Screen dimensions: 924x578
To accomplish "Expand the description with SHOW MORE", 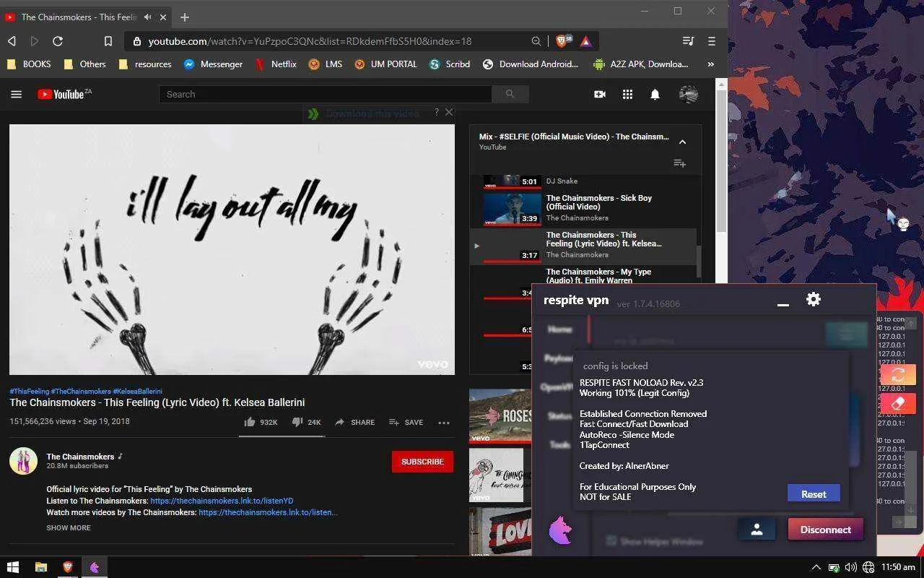I will point(69,527).
